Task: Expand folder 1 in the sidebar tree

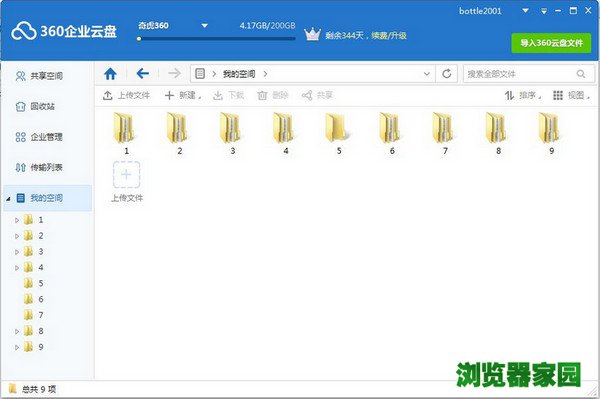Action: (x=17, y=220)
